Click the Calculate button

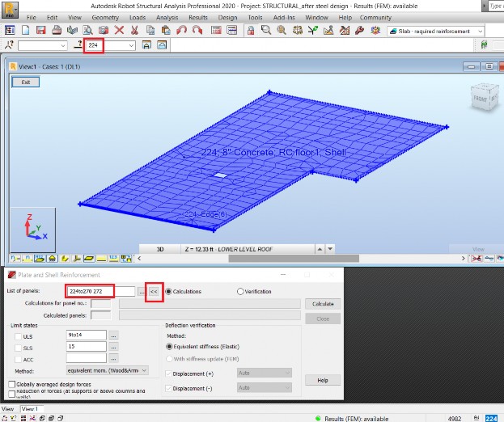click(323, 304)
